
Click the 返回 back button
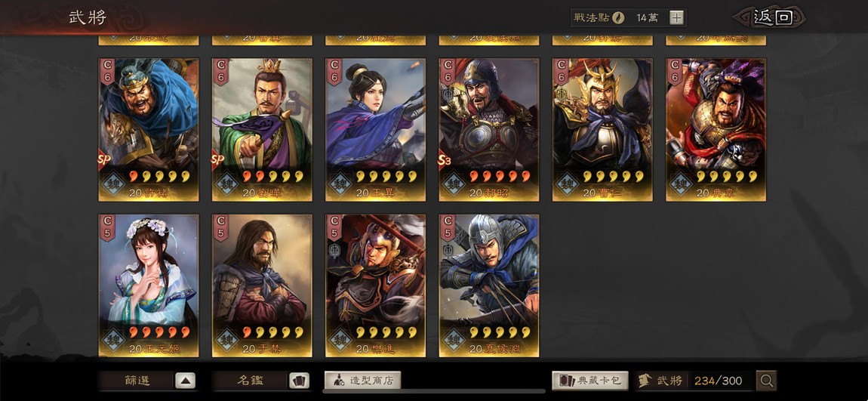770,17
